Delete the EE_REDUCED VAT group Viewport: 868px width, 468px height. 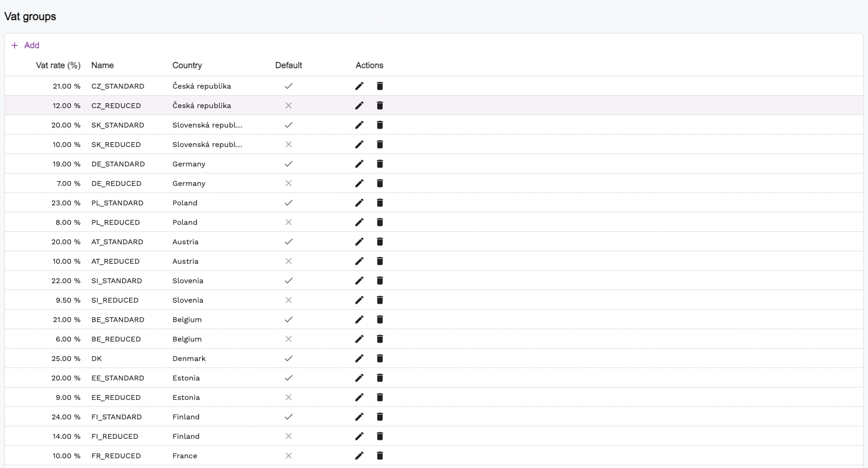tap(380, 397)
